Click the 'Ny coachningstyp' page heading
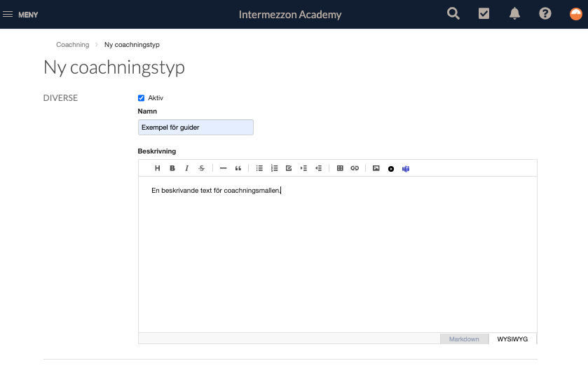 pyautogui.click(x=114, y=67)
